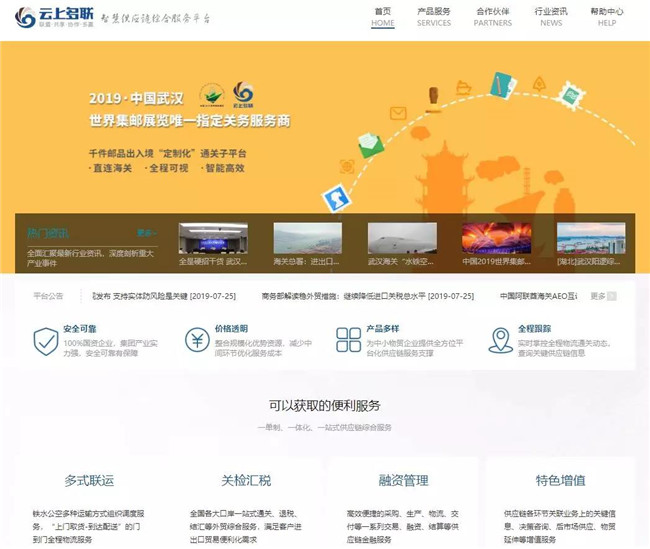Click 更多 next to 热门资讯 heading
Viewport: 650px width, 549px height.
(x=147, y=233)
